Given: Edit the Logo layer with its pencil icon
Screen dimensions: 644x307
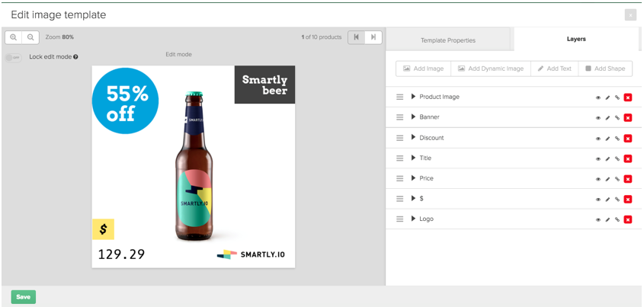Looking at the screenshot, I should (608, 219).
